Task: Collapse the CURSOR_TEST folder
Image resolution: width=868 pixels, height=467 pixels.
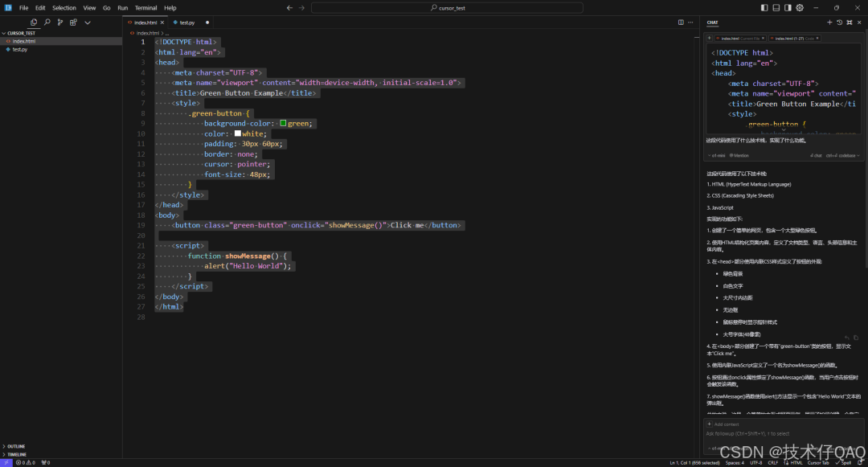Action: [x=61, y=33]
